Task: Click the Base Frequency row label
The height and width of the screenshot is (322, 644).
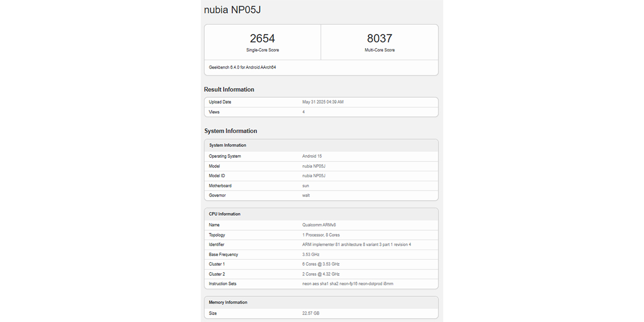Action: coord(223,254)
